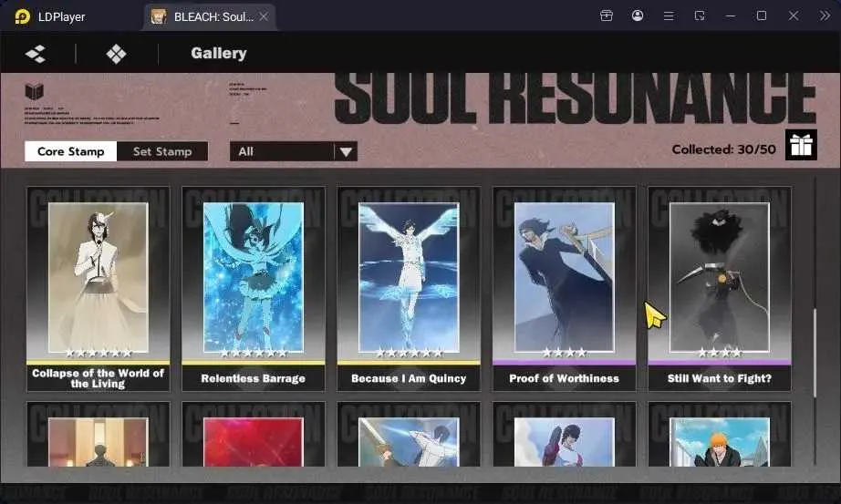Click the Relentless Barrage name label
This screenshot has height=504, width=841.
[x=254, y=378]
